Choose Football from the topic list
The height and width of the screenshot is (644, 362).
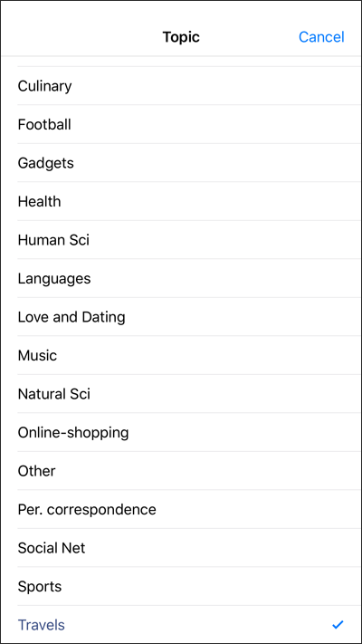[181, 124]
